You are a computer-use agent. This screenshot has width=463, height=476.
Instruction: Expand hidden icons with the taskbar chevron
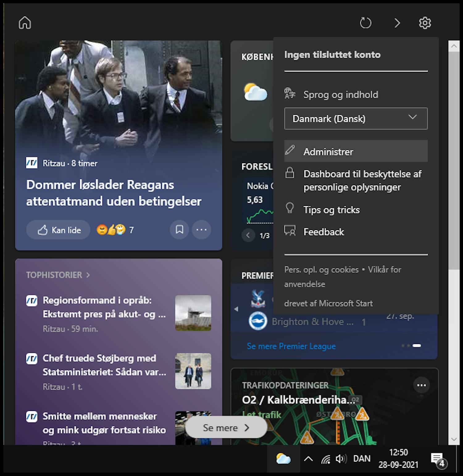pos(308,459)
